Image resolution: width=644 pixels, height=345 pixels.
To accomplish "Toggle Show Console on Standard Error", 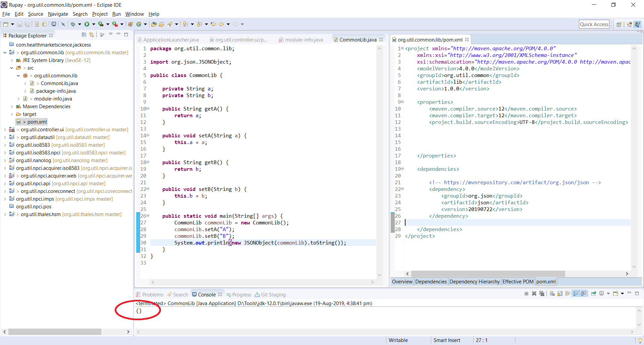I will [x=584, y=294].
